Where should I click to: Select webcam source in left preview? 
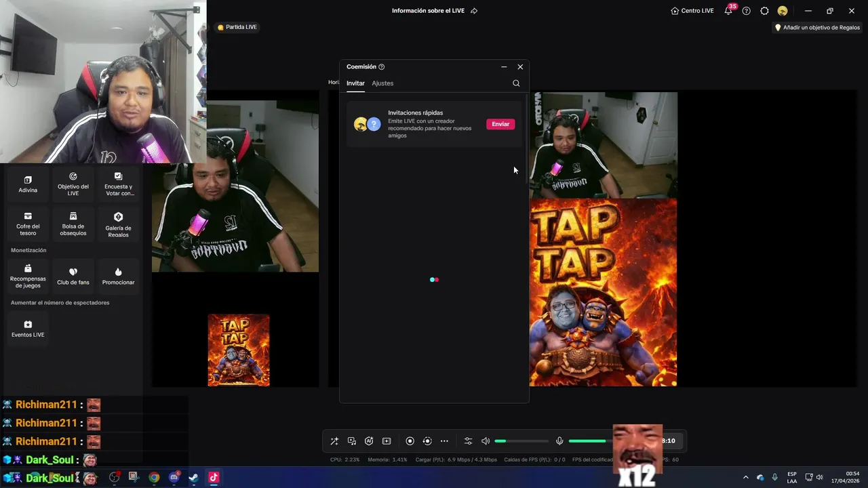(x=235, y=186)
